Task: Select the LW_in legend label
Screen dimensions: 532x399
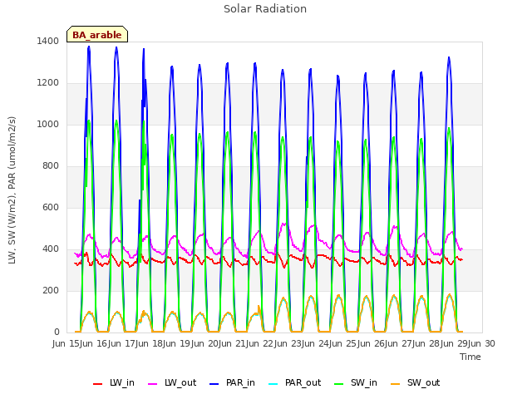Action: (122, 383)
